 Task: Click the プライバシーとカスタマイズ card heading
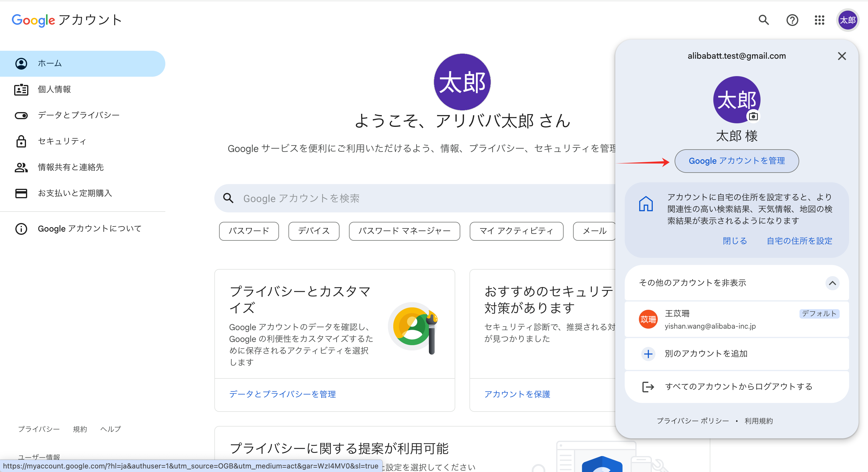(300, 300)
